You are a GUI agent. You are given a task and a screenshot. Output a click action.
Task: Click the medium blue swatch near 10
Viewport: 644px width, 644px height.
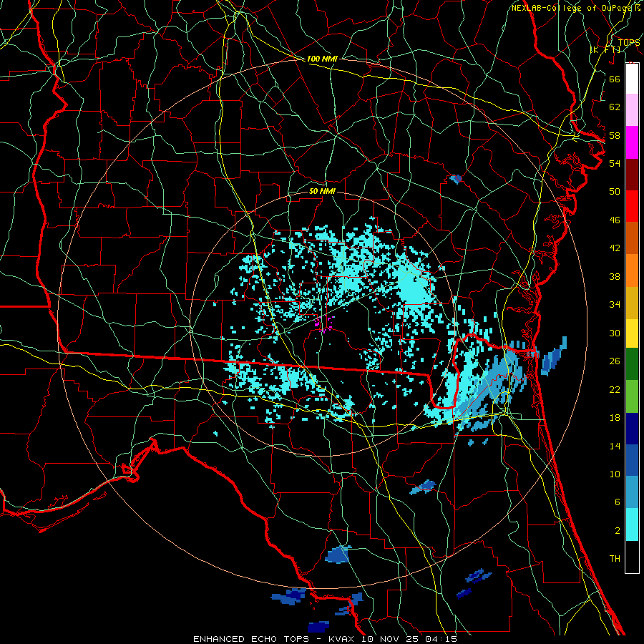pos(632,460)
